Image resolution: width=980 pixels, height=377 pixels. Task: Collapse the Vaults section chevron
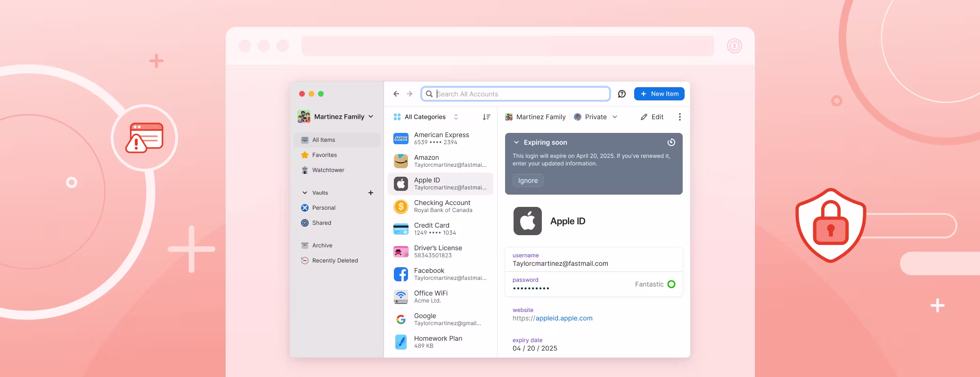pyautogui.click(x=305, y=193)
